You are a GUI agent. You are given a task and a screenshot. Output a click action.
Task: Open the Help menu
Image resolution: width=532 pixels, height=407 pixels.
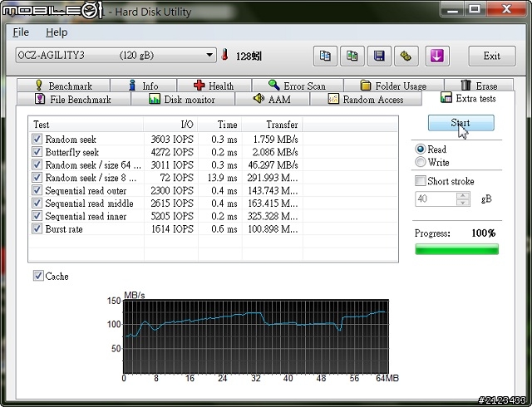[x=57, y=32]
